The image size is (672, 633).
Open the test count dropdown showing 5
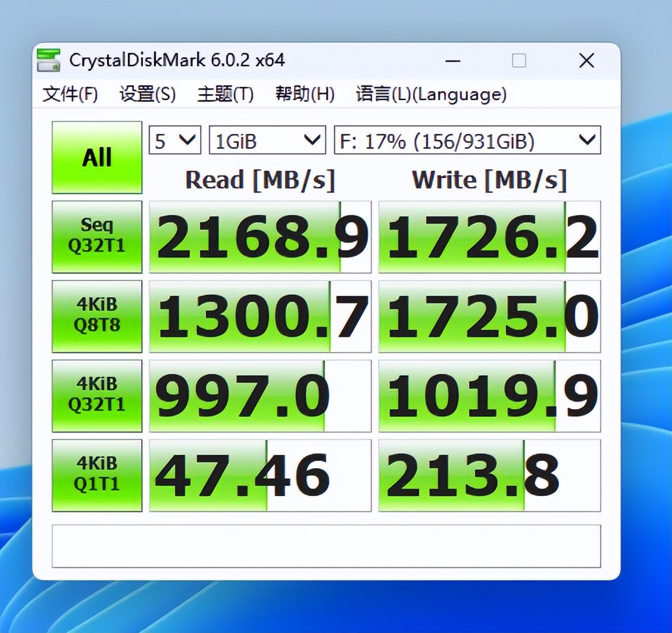(175, 140)
